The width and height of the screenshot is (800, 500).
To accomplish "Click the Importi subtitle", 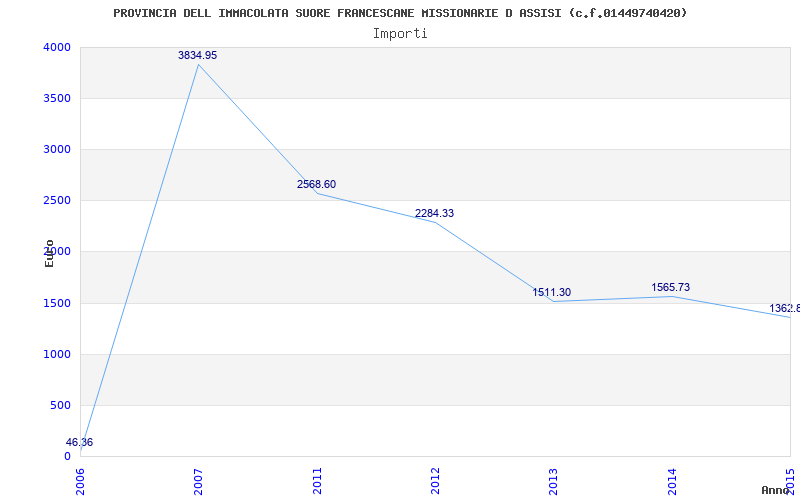I will coord(400,34).
